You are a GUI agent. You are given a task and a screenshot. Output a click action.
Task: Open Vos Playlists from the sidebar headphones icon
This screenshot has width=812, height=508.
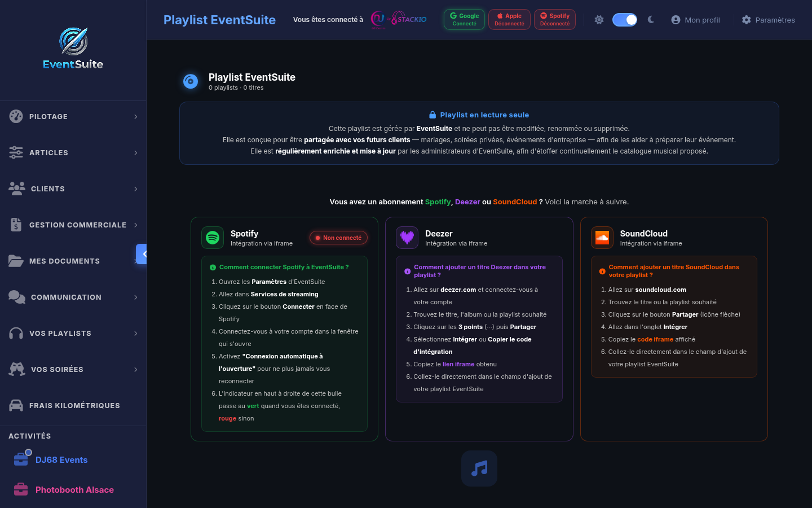pyautogui.click(x=16, y=333)
